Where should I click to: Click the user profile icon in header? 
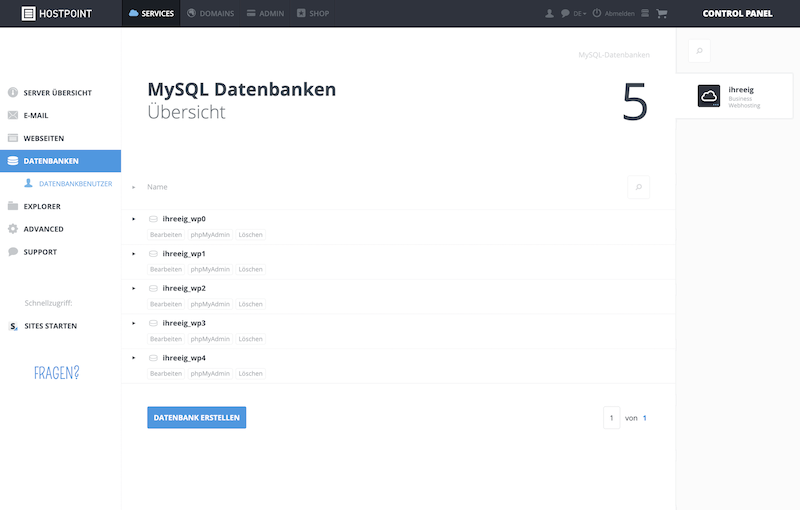coord(549,13)
